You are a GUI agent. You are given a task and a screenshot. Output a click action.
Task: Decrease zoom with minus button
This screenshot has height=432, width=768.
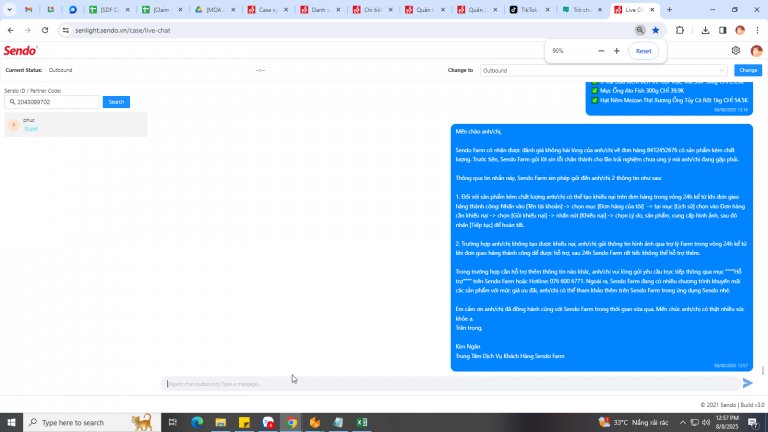click(x=601, y=51)
